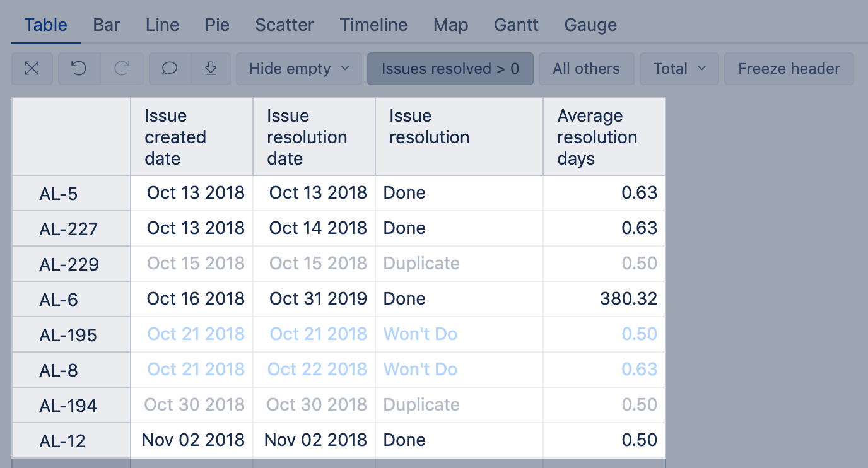Open the Total dropdown menu
This screenshot has height=468, width=868.
(679, 69)
